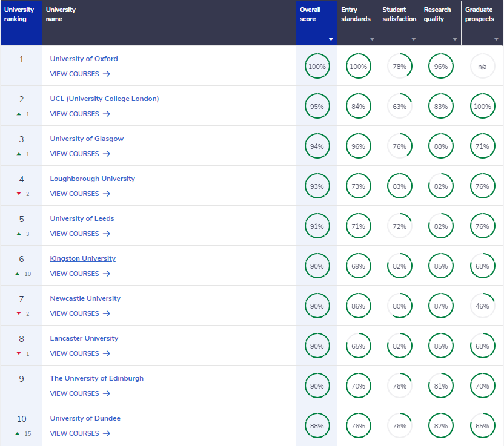This screenshot has height=446, width=504.
Task: Open the Loughborough University page
Action: pos(93,179)
